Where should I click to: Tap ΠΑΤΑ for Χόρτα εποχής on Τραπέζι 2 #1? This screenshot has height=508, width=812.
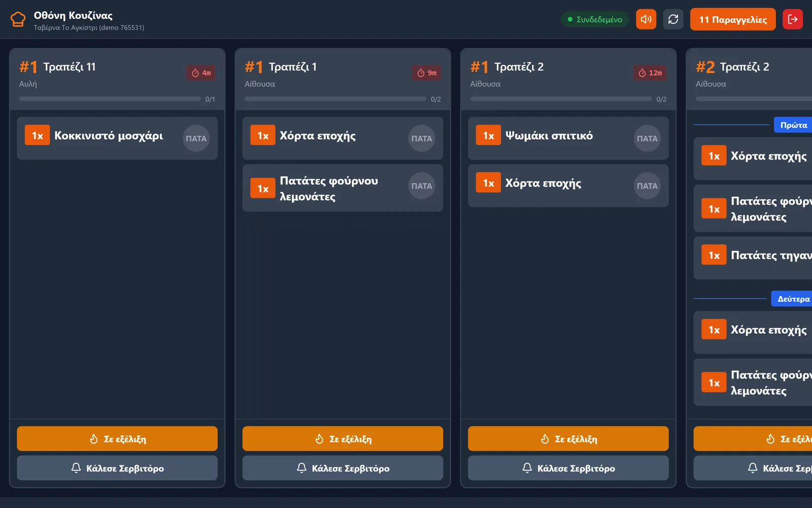point(647,186)
